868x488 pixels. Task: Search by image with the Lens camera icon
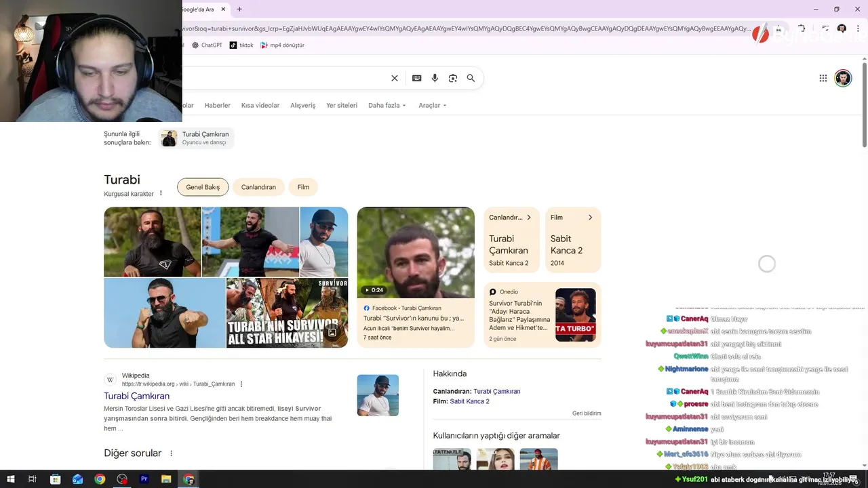pyautogui.click(x=453, y=78)
